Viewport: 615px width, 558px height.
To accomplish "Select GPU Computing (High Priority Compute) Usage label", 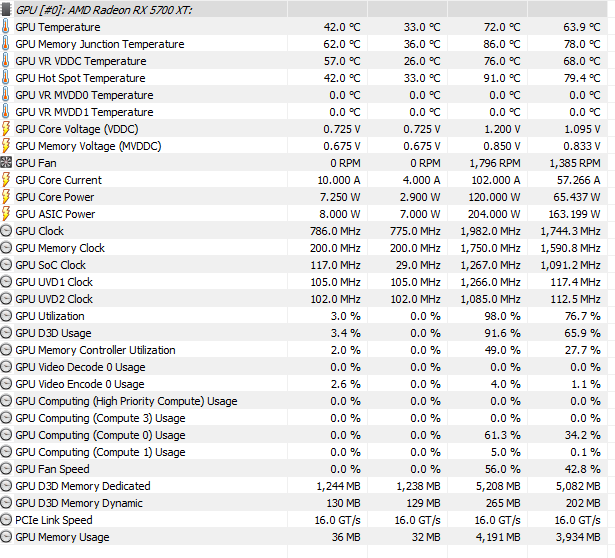I will tap(126, 401).
